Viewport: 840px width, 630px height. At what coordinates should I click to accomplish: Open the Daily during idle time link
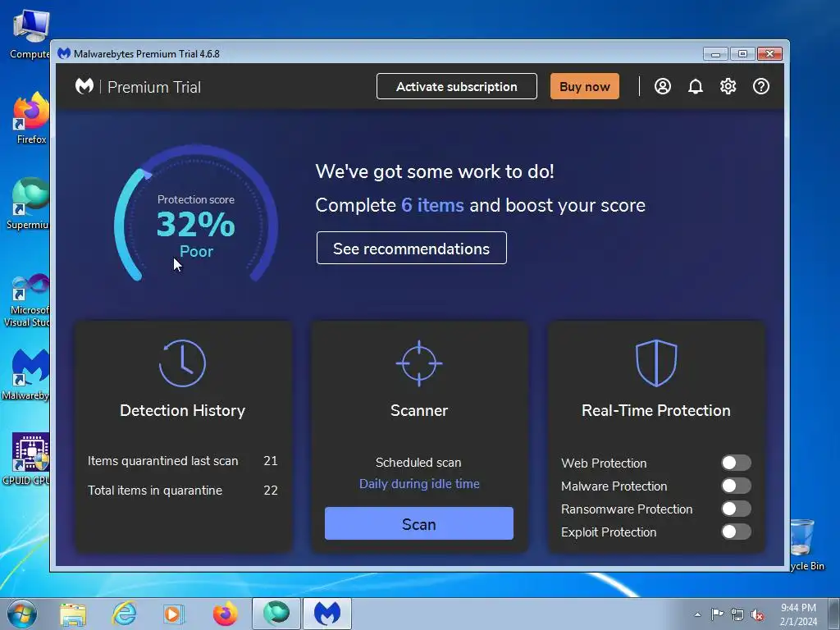pyautogui.click(x=419, y=484)
